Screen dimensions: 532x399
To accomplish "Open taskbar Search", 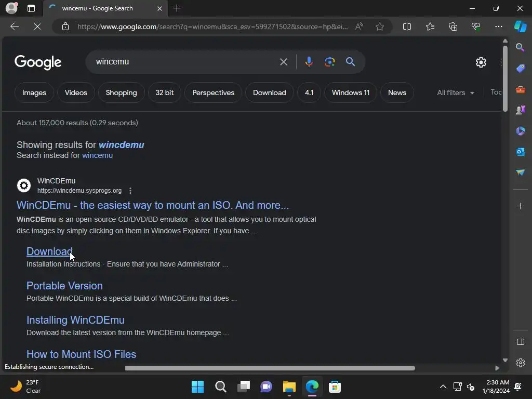I will pyautogui.click(x=220, y=387).
